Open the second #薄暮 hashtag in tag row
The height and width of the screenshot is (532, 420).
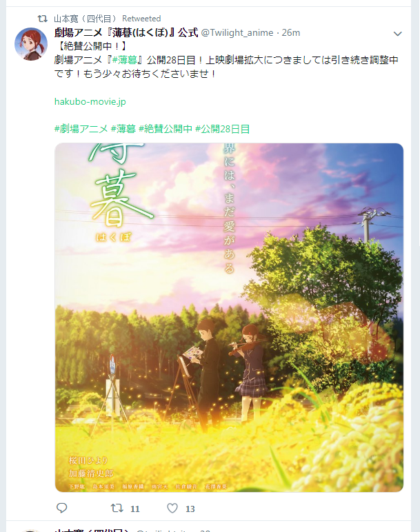123,129
